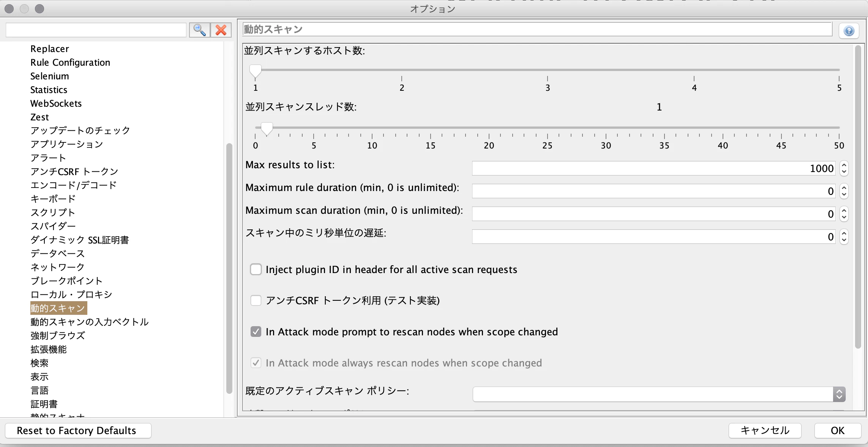Click the 並列スキャンスレッド数 slider thumb
This screenshot has height=447, width=868.
pyautogui.click(x=267, y=129)
